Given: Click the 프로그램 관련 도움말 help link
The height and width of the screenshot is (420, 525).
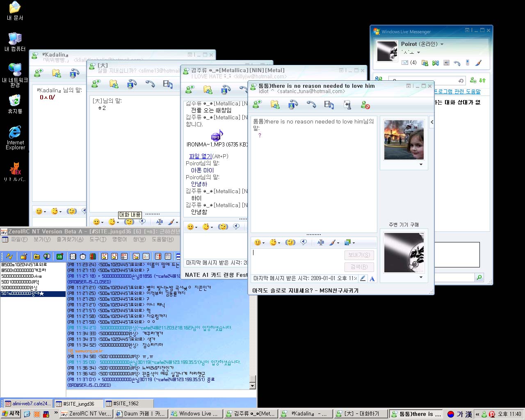Looking at the screenshot, I should point(457,91).
